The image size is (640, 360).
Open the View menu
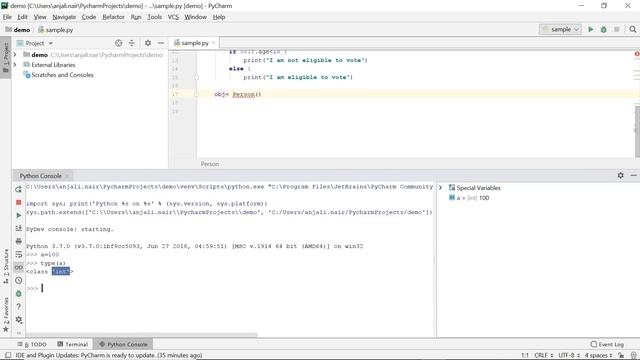(40, 17)
